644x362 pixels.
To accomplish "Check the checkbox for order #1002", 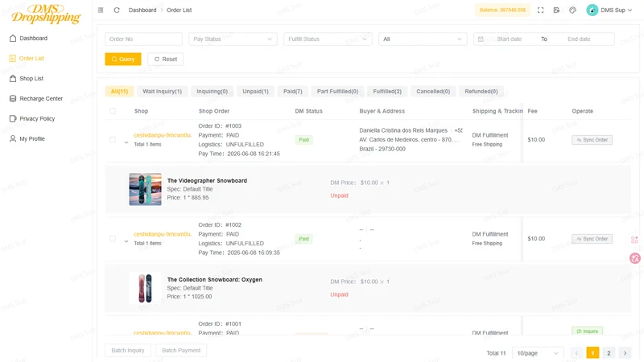I will click(113, 238).
